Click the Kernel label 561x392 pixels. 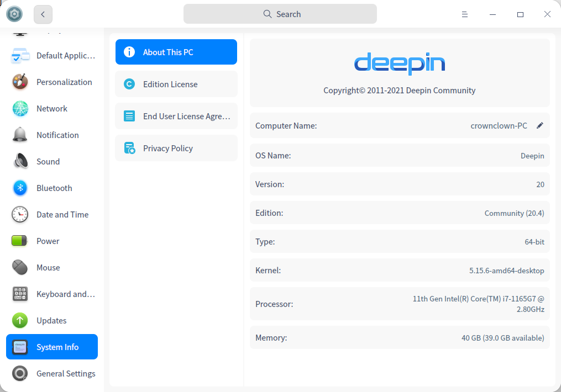point(268,271)
